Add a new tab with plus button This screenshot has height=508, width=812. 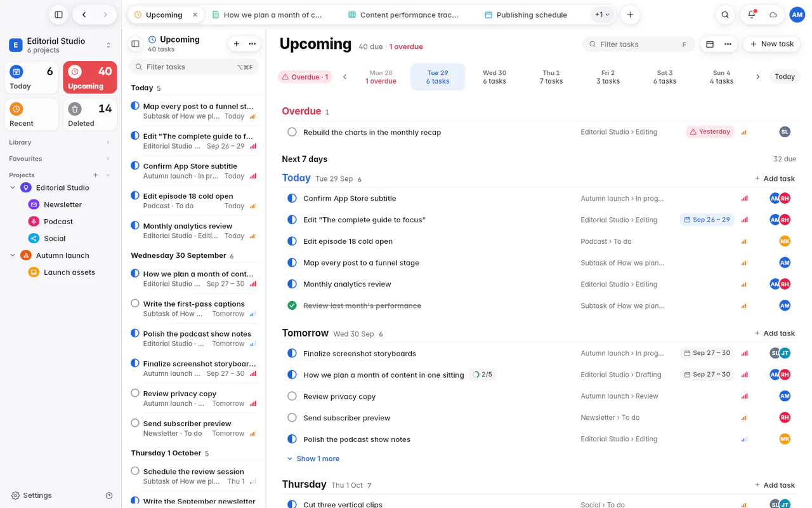click(630, 15)
